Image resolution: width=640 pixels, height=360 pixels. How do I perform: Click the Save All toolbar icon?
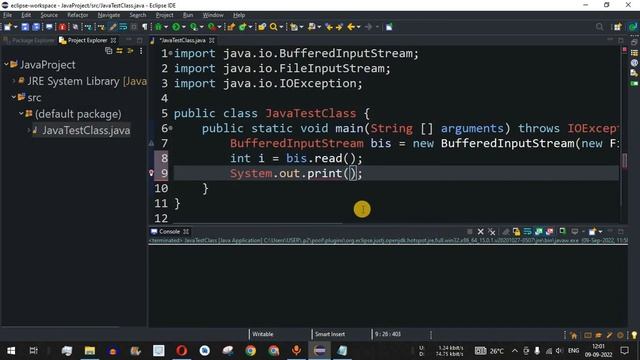[36, 27]
